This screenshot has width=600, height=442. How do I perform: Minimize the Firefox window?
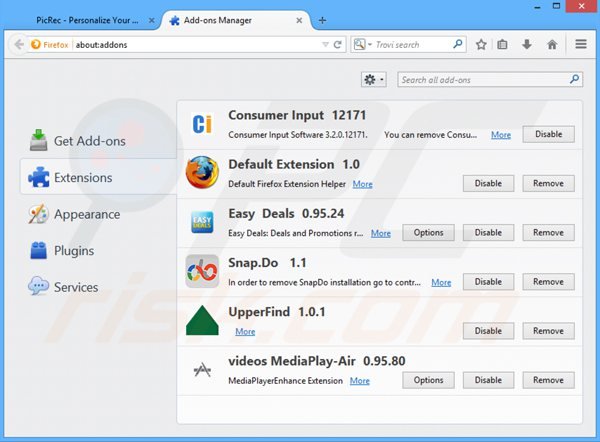click(537, 6)
